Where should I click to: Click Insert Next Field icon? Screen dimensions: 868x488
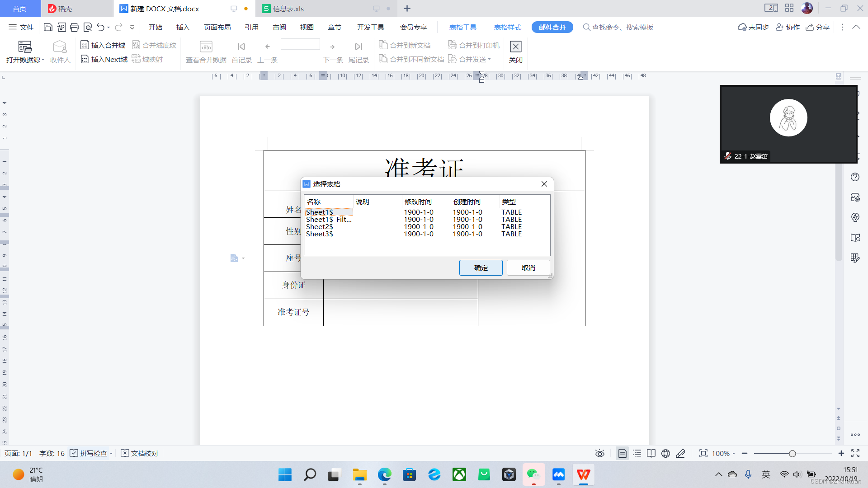[x=85, y=59]
